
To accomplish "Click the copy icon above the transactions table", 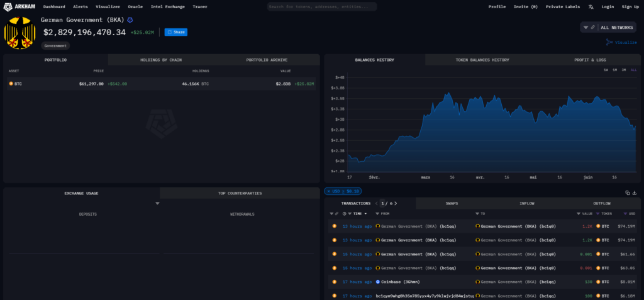I will pos(627,192).
